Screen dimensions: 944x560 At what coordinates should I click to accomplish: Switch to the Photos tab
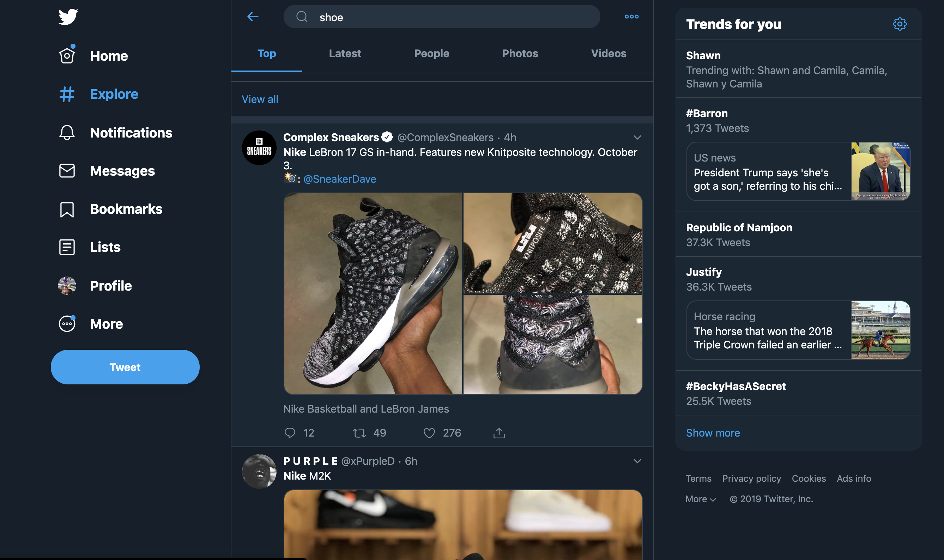click(x=520, y=54)
